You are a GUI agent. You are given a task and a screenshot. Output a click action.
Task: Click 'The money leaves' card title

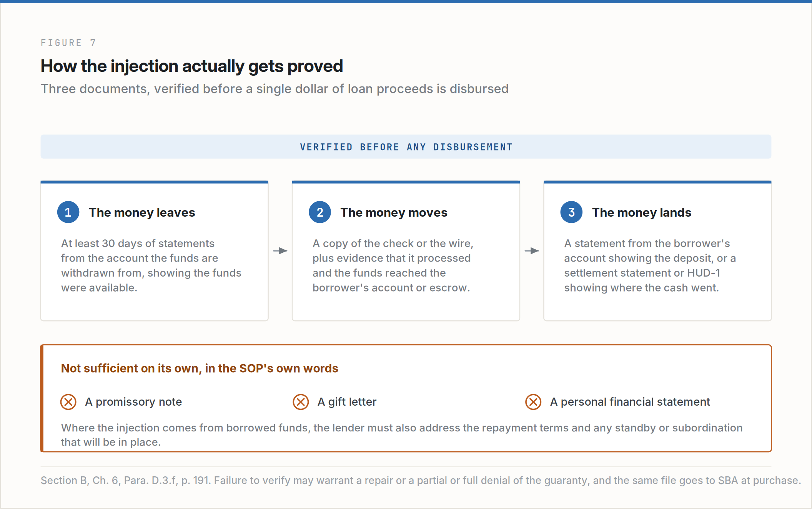142,212
